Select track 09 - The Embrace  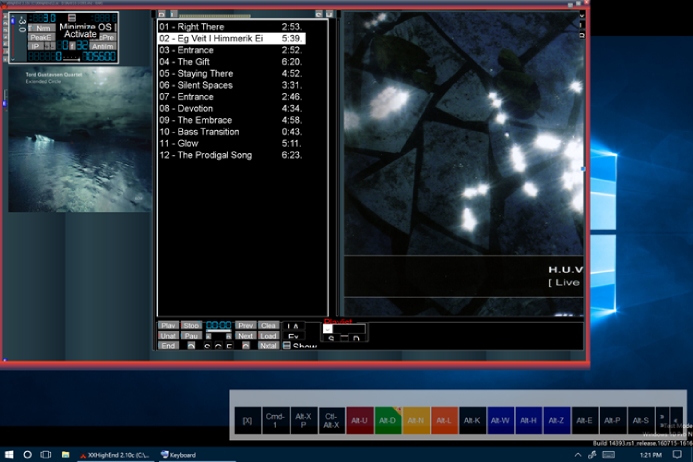pos(231,120)
